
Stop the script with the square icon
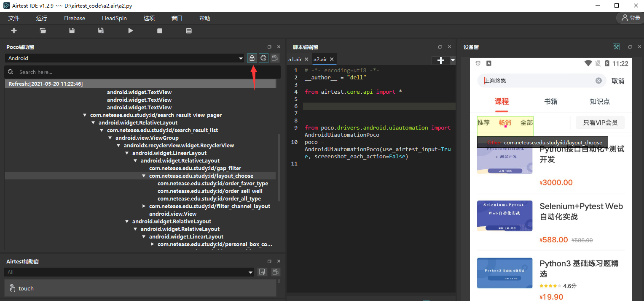pyautogui.click(x=160, y=31)
